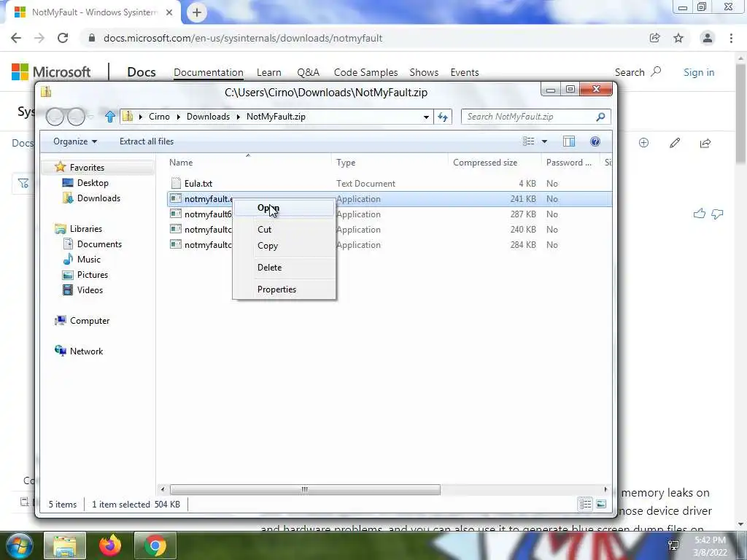
Task: Open Code Samples in Docs nav
Action: tap(365, 72)
